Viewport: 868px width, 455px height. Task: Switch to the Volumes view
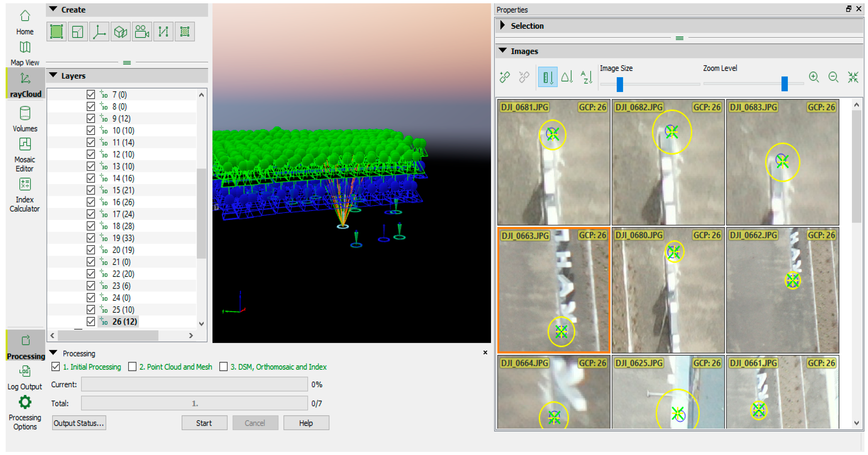pos(25,114)
